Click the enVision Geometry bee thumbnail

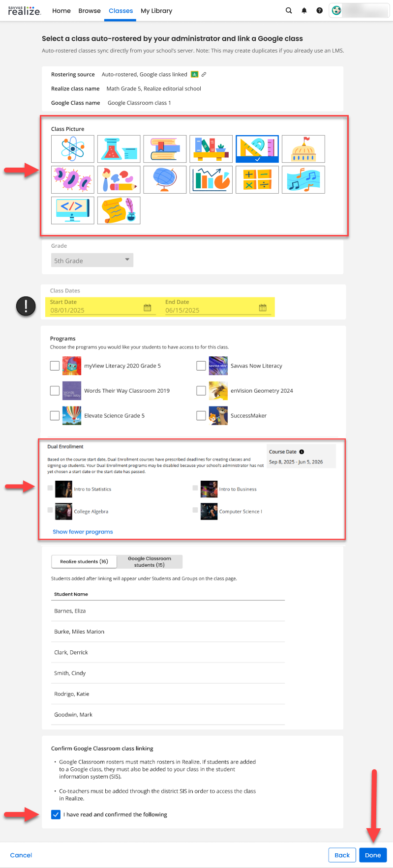218,391
